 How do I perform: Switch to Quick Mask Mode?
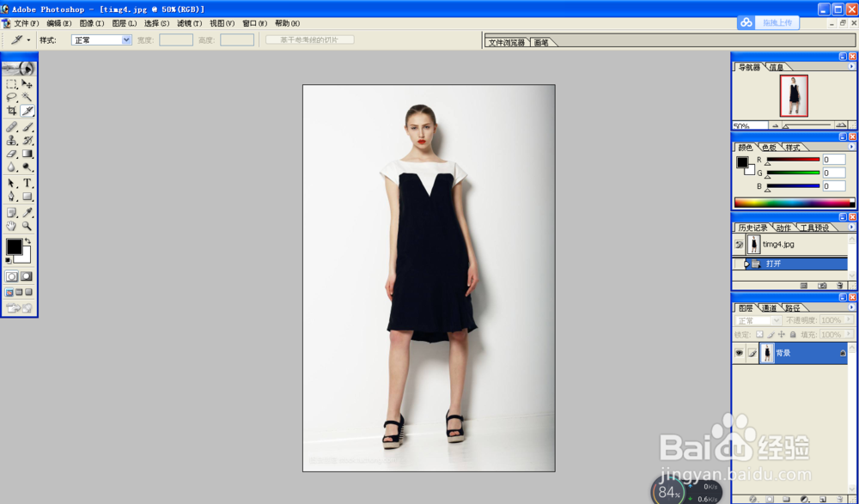click(27, 276)
